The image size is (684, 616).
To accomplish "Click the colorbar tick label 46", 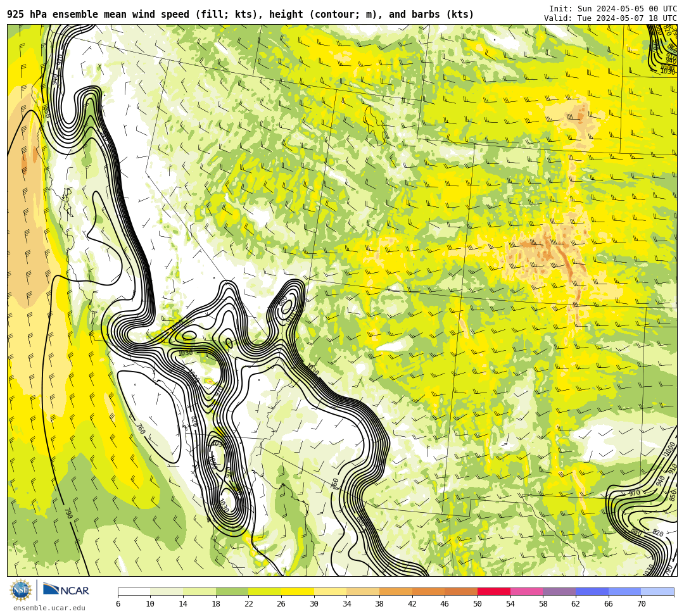I will tap(445, 604).
